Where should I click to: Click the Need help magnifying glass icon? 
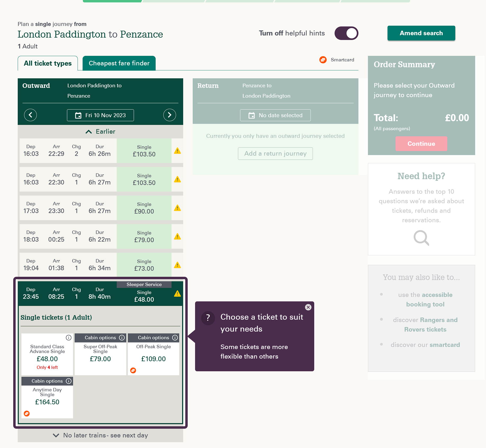(x=421, y=238)
